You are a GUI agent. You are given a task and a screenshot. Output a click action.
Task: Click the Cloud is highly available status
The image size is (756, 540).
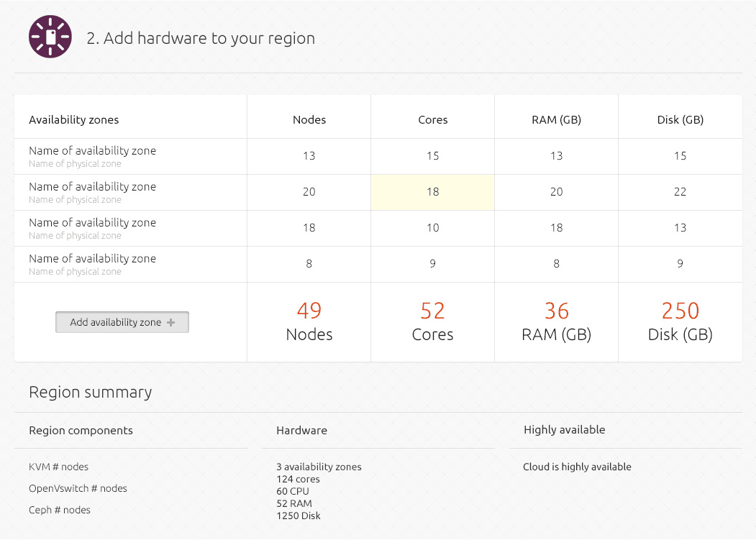[x=577, y=467]
